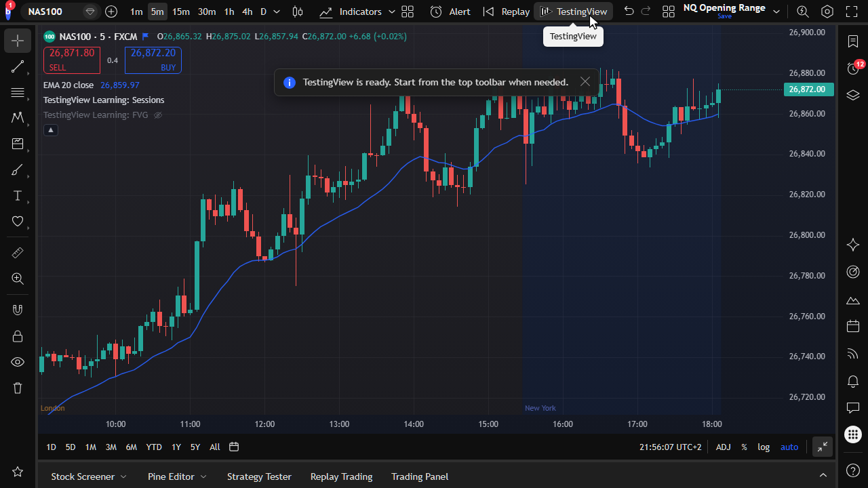Show the hidden FVG indicator
This screenshot has width=868, height=488.
[x=158, y=115]
